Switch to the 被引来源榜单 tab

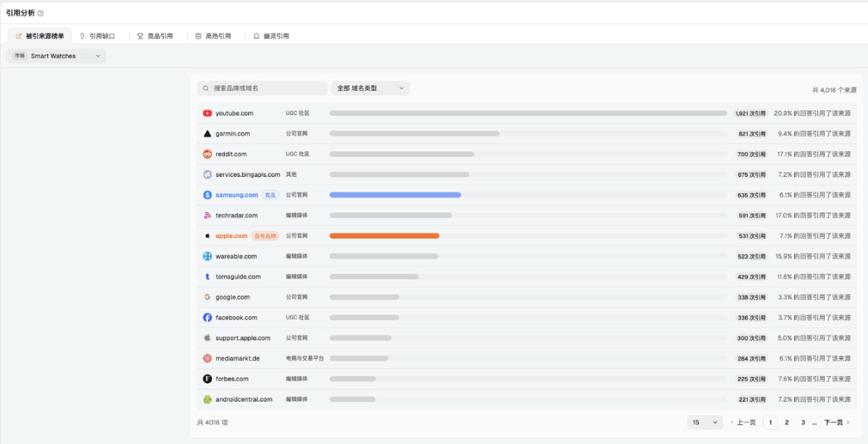click(40, 36)
